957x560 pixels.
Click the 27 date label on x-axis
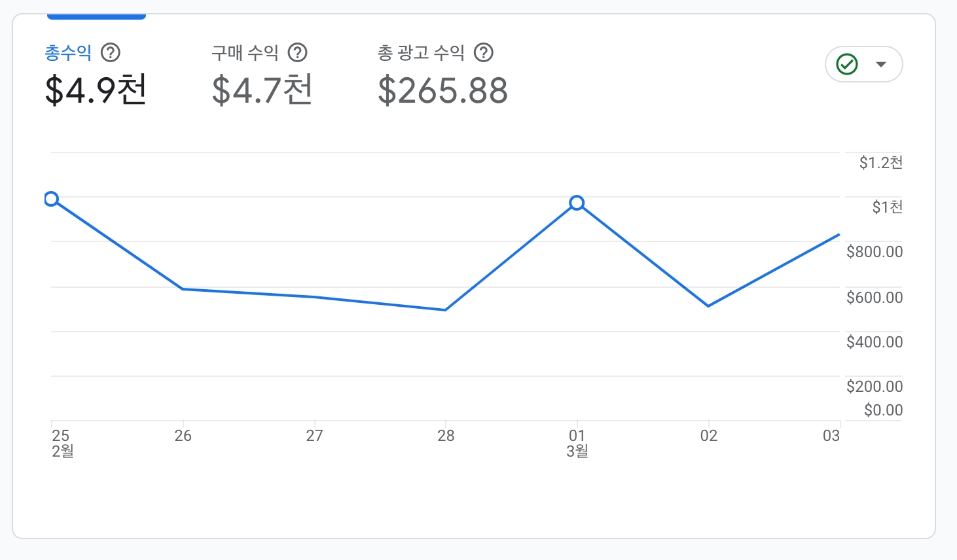point(314,436)
